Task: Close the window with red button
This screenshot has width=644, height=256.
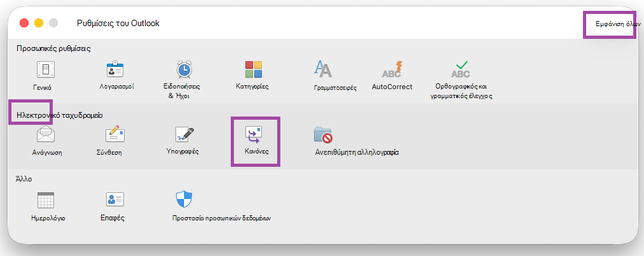Action: pos(24,23)
